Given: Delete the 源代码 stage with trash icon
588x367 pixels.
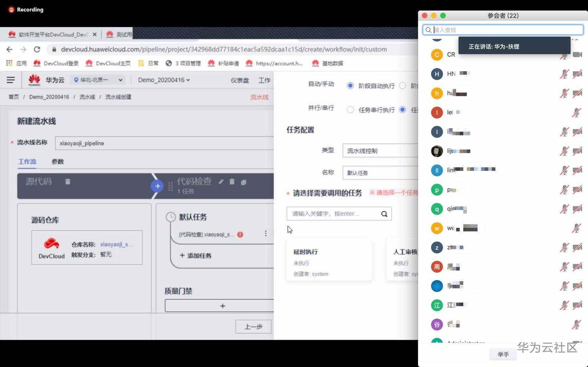Looking at the screenshot, I should (68, 182).
